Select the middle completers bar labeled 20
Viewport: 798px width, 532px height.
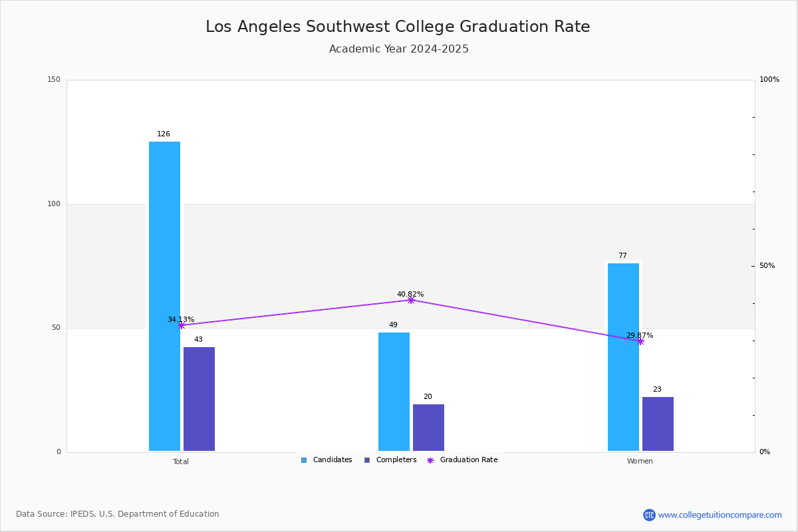428,428
